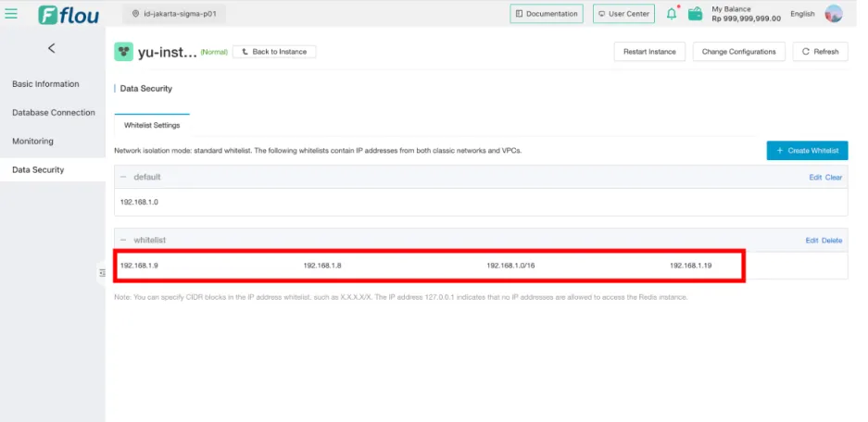Open the hamburger menu icon
The height and width of the screenshot is (422, 868).
[x=11, y=14]
